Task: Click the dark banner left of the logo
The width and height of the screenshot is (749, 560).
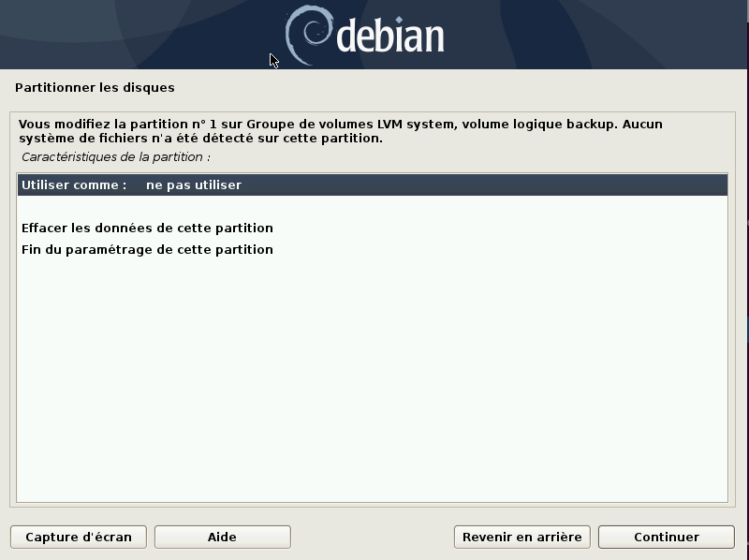Action: (140, 35)
